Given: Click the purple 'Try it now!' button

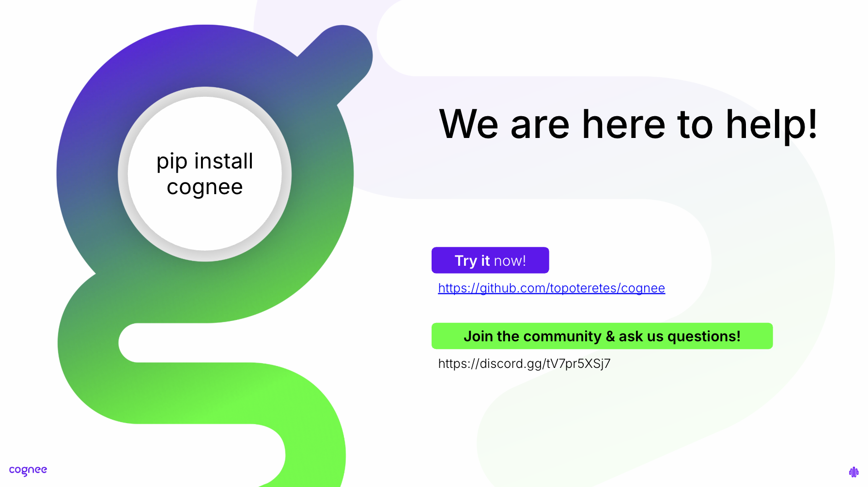Looking at the screenshot, I should click(x=490, y=260).
